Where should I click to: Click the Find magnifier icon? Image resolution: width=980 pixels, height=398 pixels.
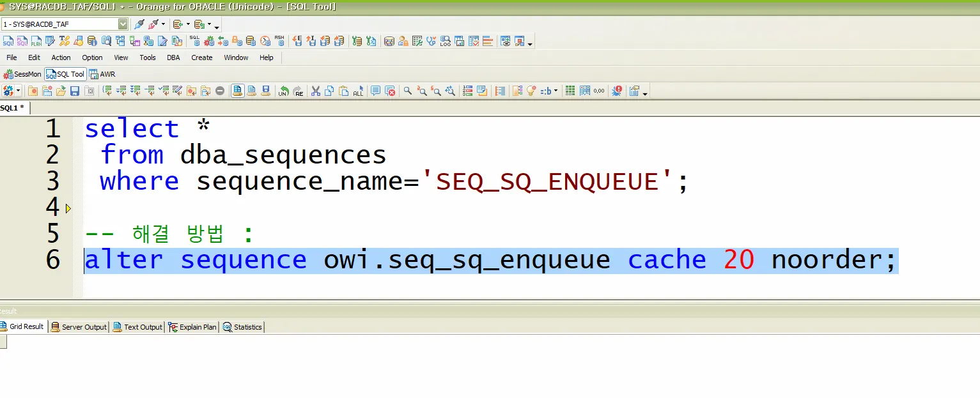point(408,91)
